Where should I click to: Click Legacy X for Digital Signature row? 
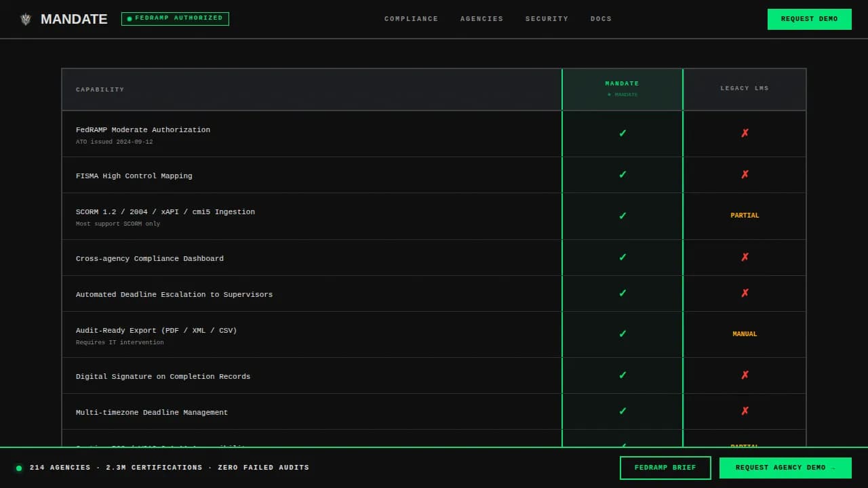click(745, 375)
